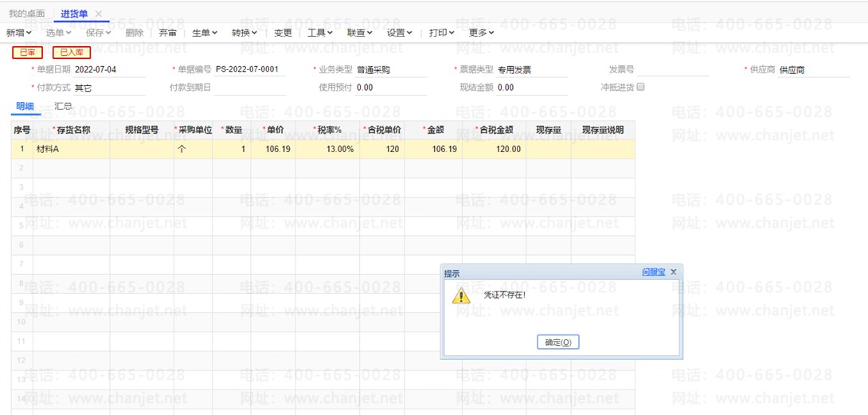Switch to 我的桌面 tab

click(x=26, y=14)
